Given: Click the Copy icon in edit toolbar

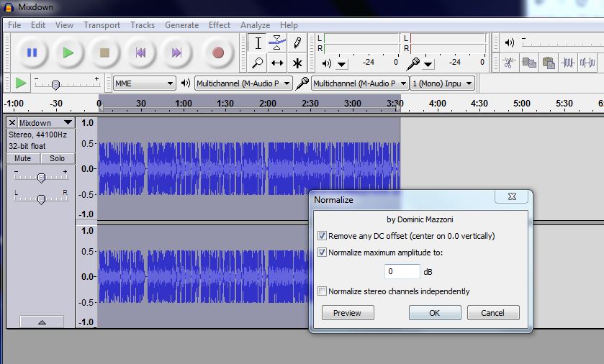Looking at the screenshot, I should coord(529,63).
